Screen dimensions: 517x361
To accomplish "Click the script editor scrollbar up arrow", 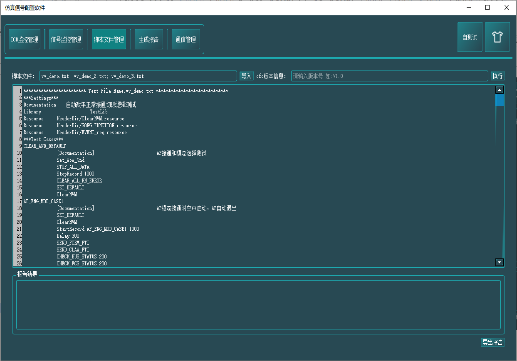I will [499, 90].
